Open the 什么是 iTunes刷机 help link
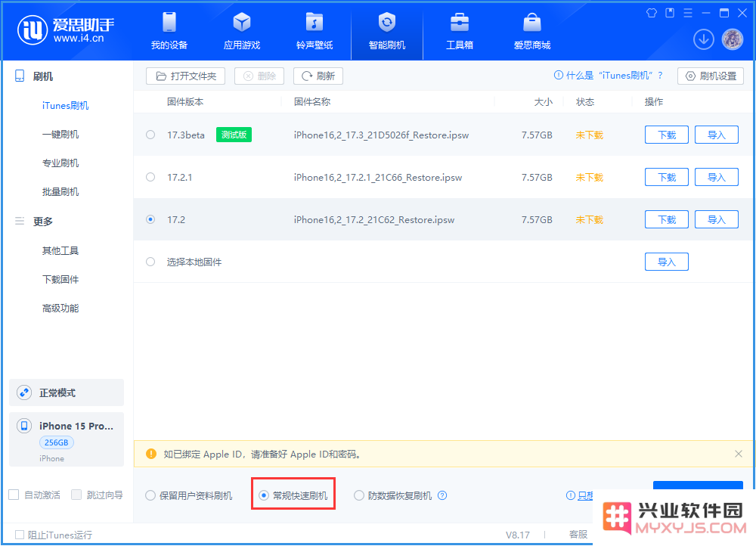Screen dimensions: 756x546 [609, 75]
